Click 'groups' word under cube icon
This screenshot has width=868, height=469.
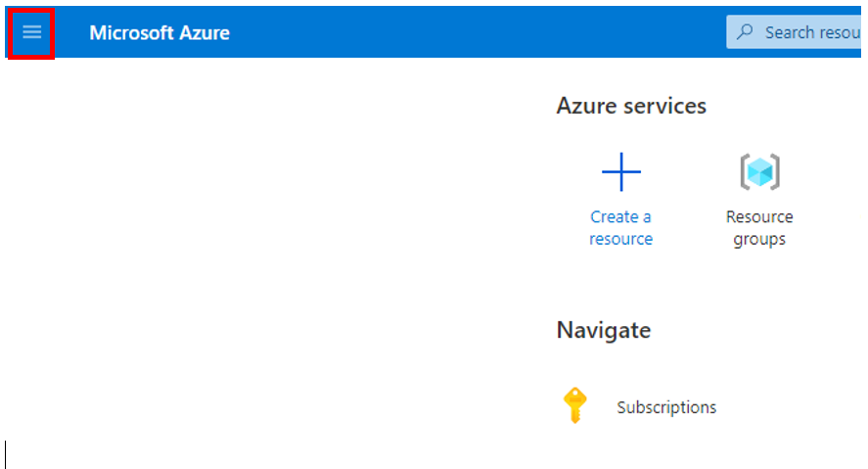coord(759,239)
